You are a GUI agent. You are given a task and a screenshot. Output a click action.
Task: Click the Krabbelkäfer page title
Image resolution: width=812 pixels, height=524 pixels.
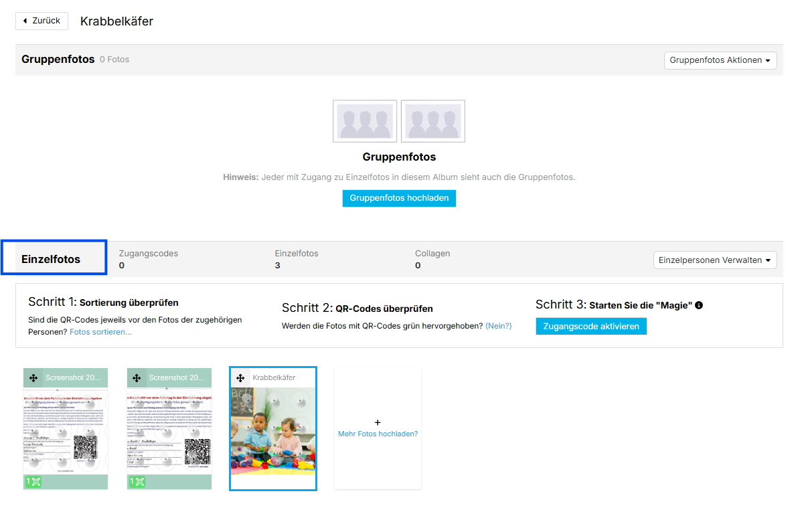point(116,21)
